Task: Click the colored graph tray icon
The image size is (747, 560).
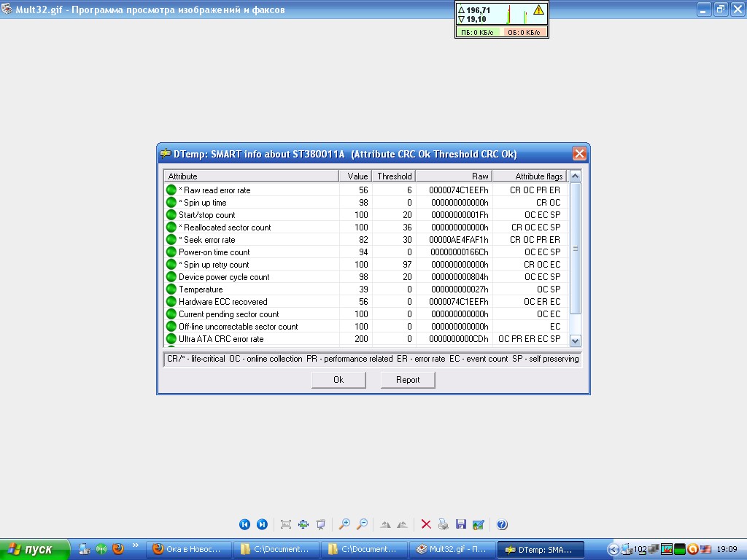Action: point(667,550)
